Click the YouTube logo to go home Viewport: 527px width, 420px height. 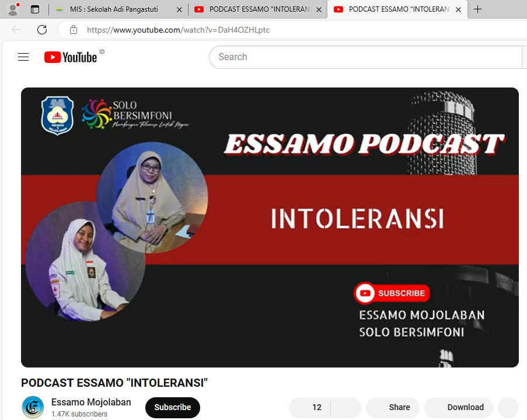coord(71,57)
